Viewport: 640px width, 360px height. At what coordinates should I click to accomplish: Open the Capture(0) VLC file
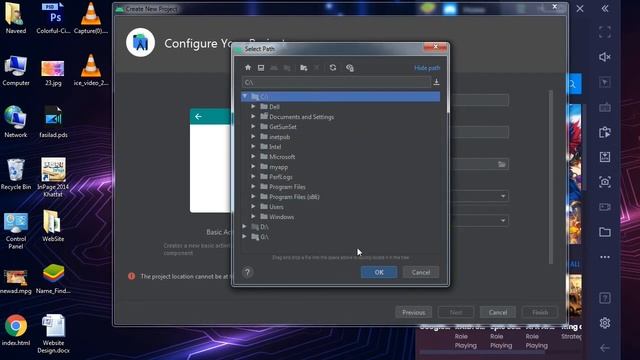pyautogui.click(x=91, y=18)
